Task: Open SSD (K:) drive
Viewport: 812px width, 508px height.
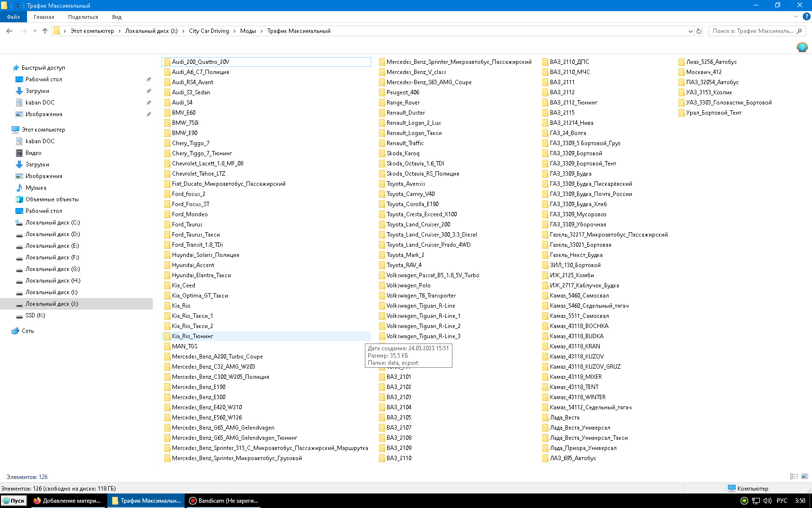Action: point(35,315)
